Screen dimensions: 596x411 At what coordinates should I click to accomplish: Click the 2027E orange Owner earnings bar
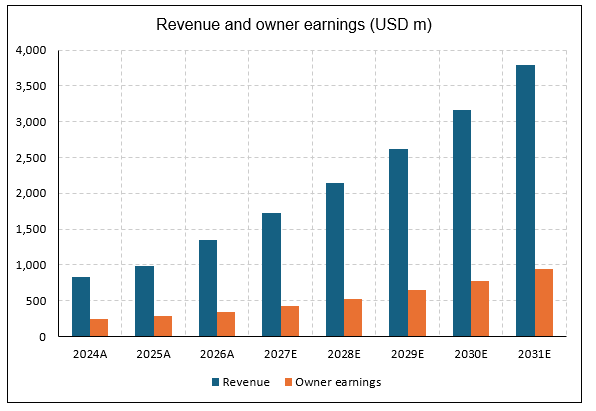pyautogui.click(x=290, y=321)
